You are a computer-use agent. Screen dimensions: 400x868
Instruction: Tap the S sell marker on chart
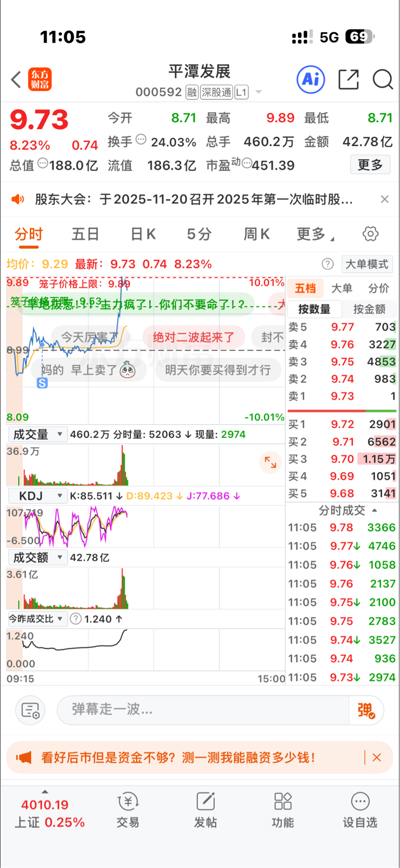43,383
